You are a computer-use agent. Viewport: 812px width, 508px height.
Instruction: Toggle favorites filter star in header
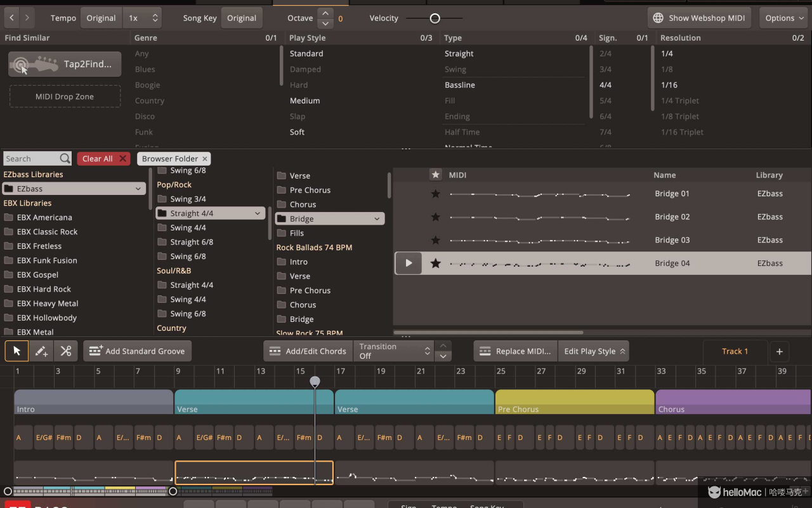[435, 175]
